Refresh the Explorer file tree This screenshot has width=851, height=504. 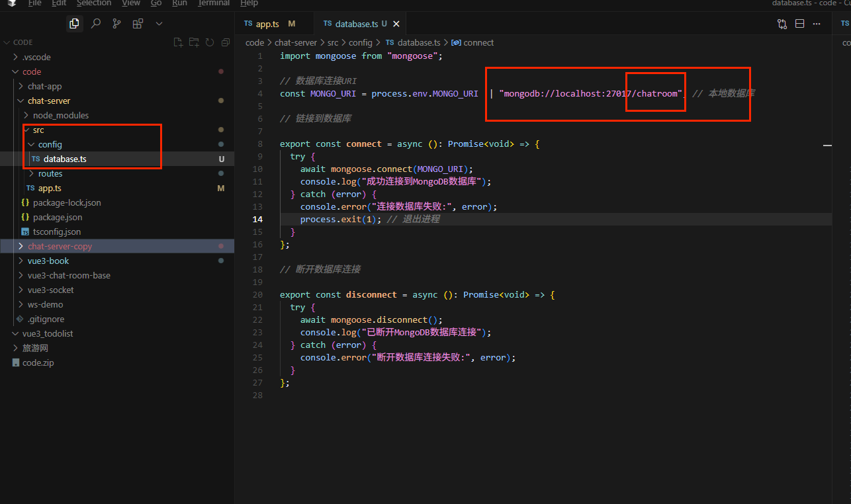point(210,42)
